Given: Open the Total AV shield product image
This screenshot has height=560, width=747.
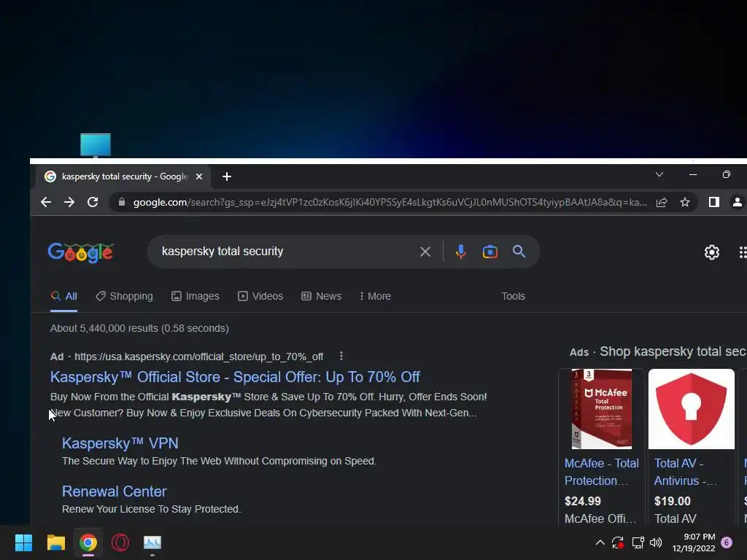Looking at the screenshot, I should click(692, 409).
